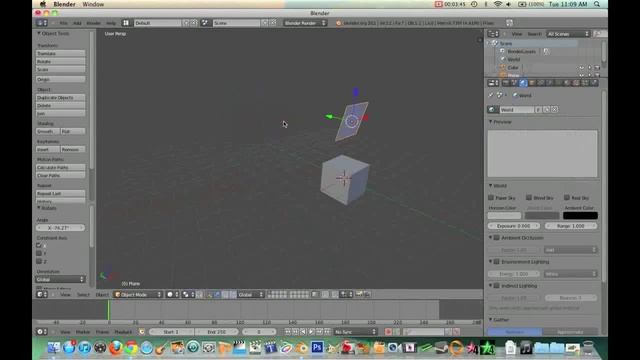Enable the Environment Lighting checkbox
Image resolution: width=640 pixels, height=360 pixels.
(497, 262)
